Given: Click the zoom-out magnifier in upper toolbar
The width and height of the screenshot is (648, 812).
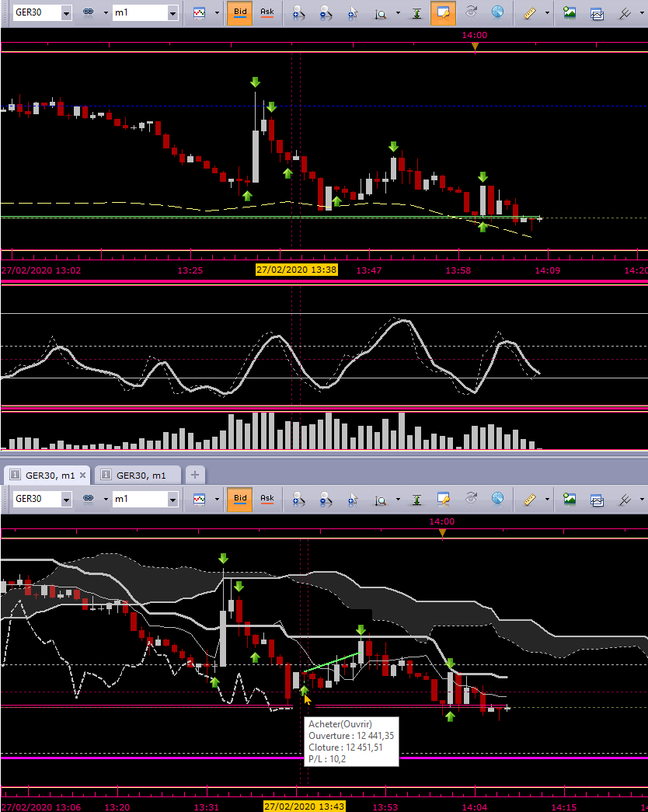Looking at the screenshot, I should tap(326, 13).
